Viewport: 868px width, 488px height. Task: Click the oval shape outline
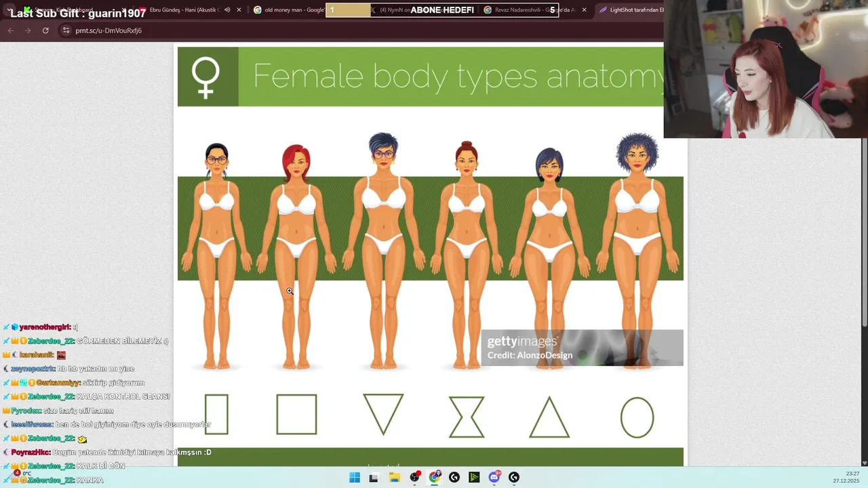(637, 417)
